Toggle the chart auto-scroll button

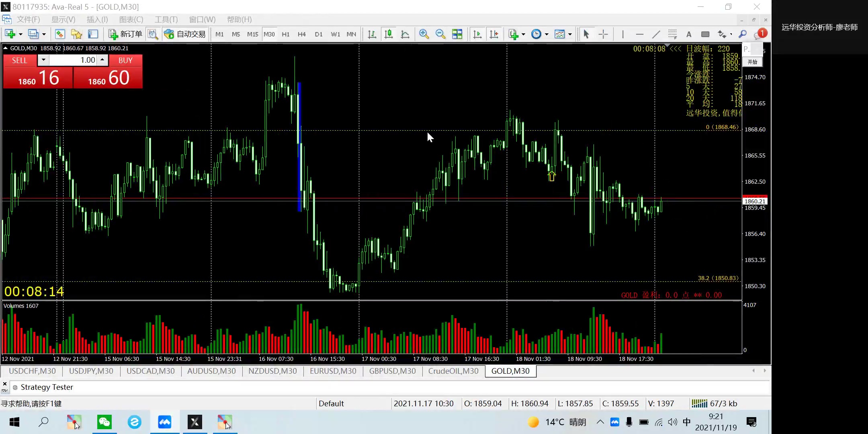(x=477, y=34)
